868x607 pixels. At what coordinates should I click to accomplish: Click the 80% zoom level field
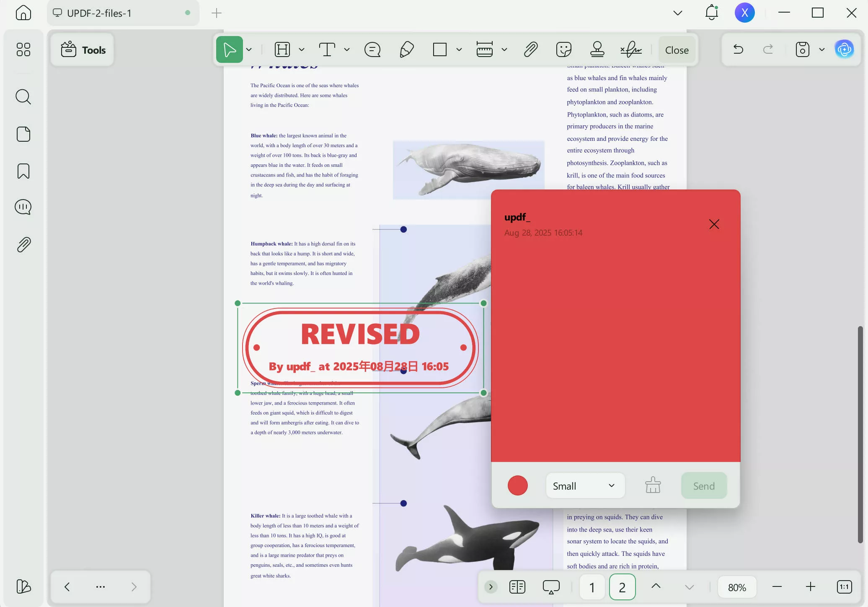(x=737, y=587)
